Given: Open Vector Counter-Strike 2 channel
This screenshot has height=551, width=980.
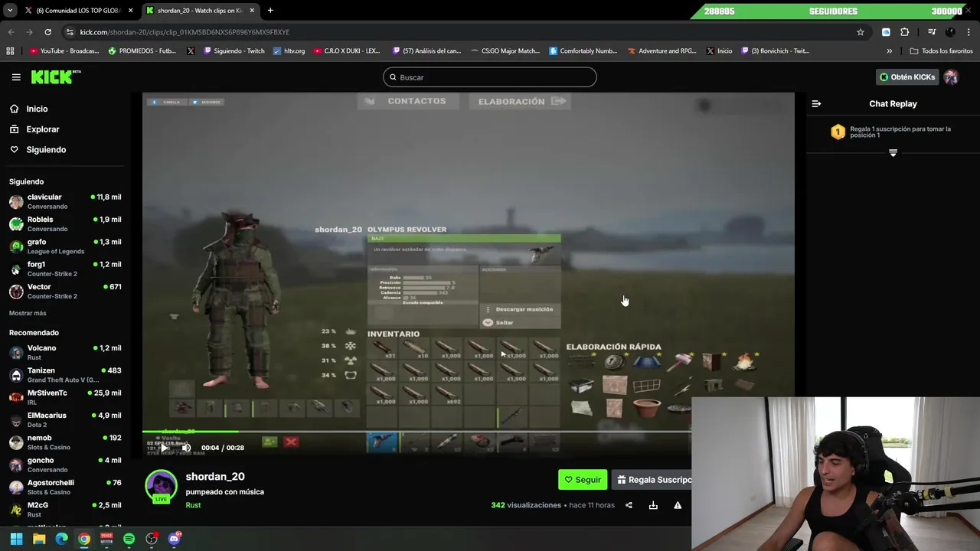Looking at the screenshot, I should 65,291.
